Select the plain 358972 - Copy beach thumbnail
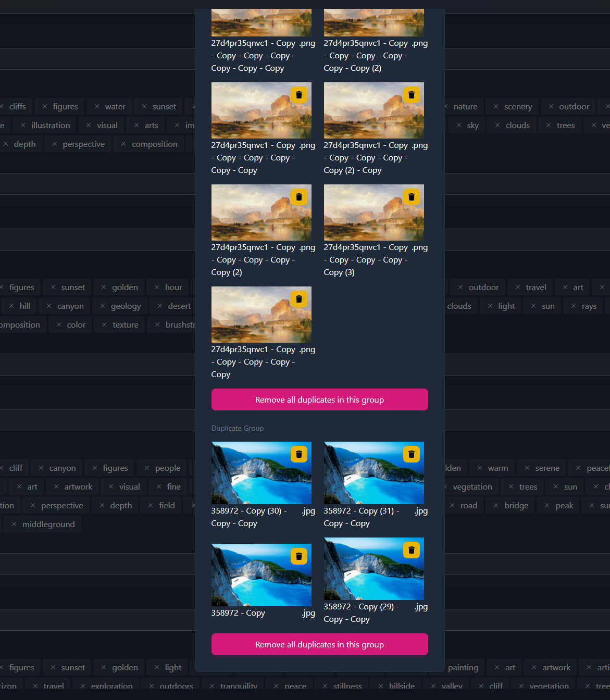The width and height of the screenshot is (610, 700). 262,575
